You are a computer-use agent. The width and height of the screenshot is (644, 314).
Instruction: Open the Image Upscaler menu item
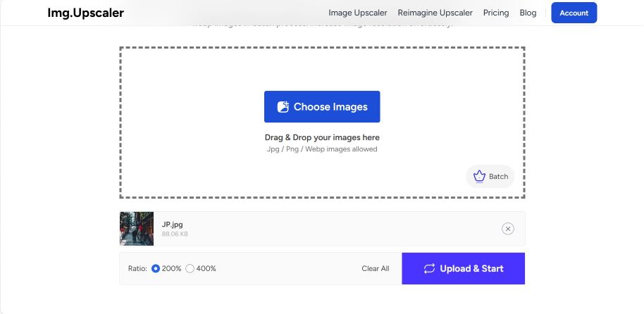[x=358, y=13]
